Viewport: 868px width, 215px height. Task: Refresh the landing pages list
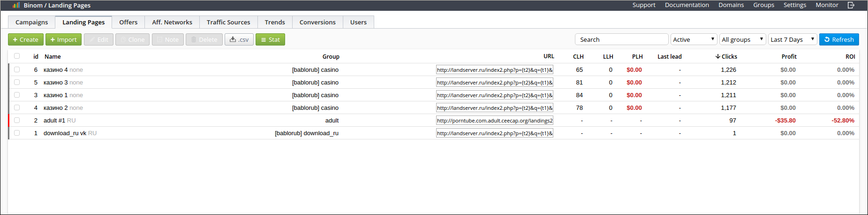(x=839, y=39)
